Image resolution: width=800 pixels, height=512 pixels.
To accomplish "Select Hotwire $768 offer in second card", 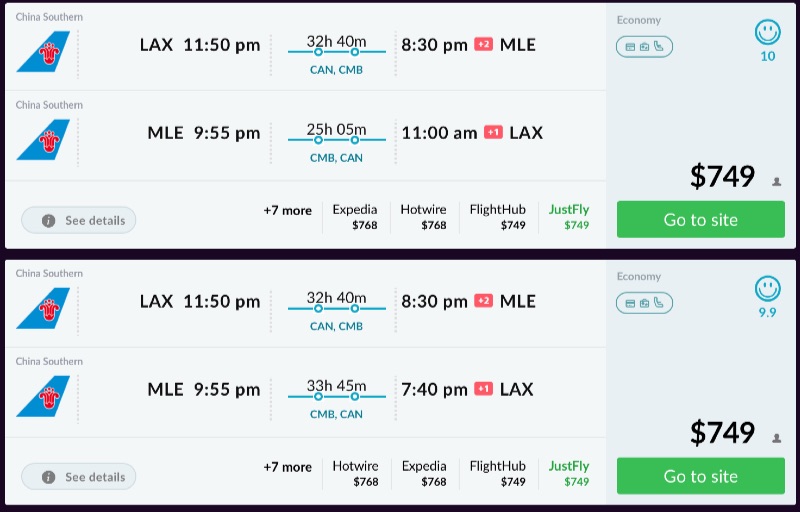I will coord(355,474).
